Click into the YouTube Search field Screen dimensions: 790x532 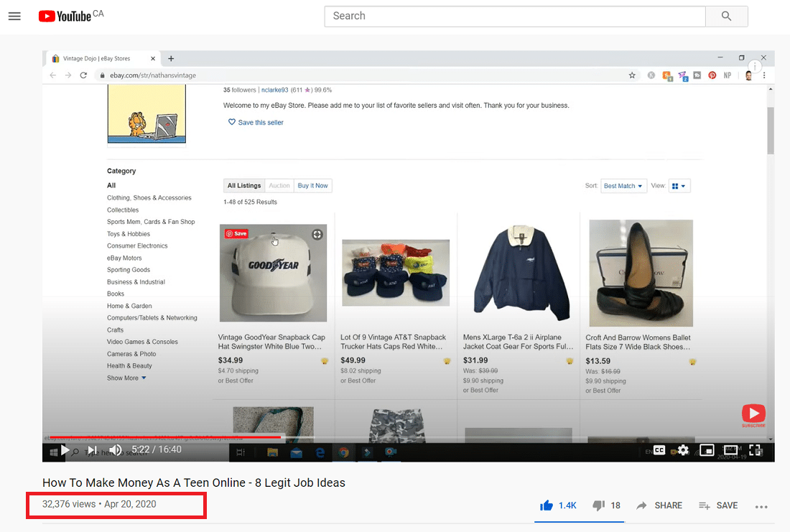pos(514,16)
